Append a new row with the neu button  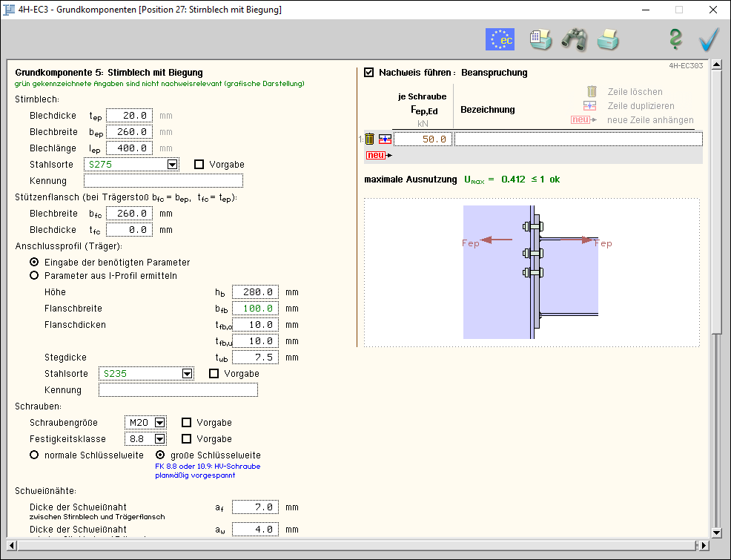(x=377, y=155)
